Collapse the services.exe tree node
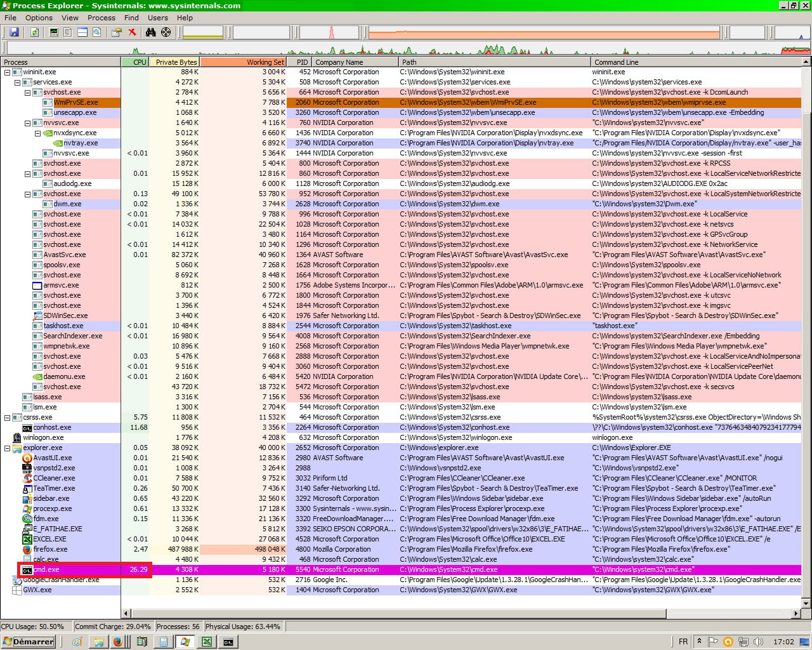This screenshot has width=812, height=650. [x=18, y=83]
